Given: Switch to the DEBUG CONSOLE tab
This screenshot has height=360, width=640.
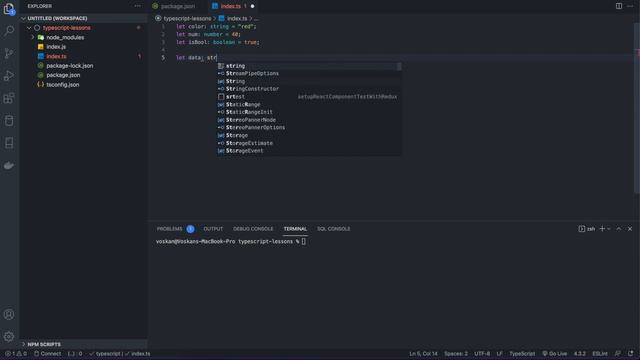Looking at the screenshot, I should (253, 229).
